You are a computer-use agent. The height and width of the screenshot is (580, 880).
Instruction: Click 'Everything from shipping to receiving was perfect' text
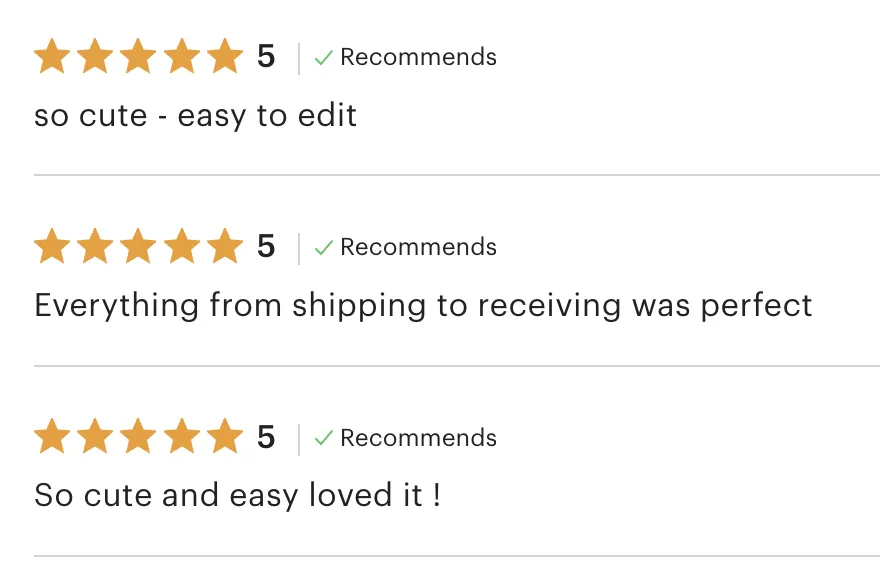coord(423,306)
